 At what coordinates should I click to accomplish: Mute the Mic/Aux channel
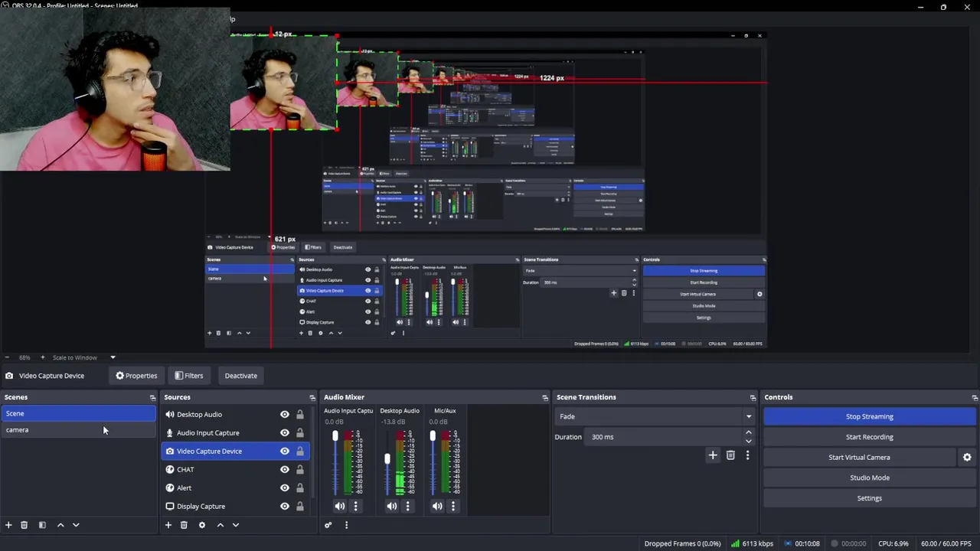pyautogui.click(x=437, y=506)
